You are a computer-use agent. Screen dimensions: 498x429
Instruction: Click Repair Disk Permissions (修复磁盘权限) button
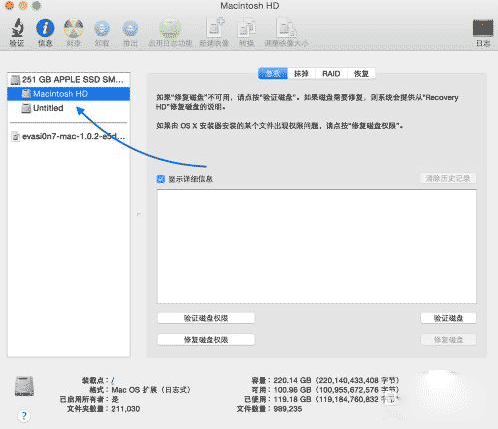coord(206,340)
